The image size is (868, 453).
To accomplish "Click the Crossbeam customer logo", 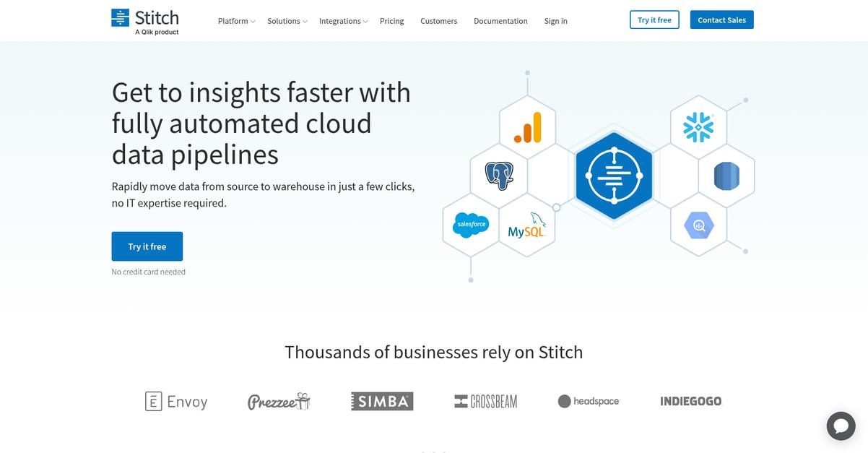I will (485, 402).
